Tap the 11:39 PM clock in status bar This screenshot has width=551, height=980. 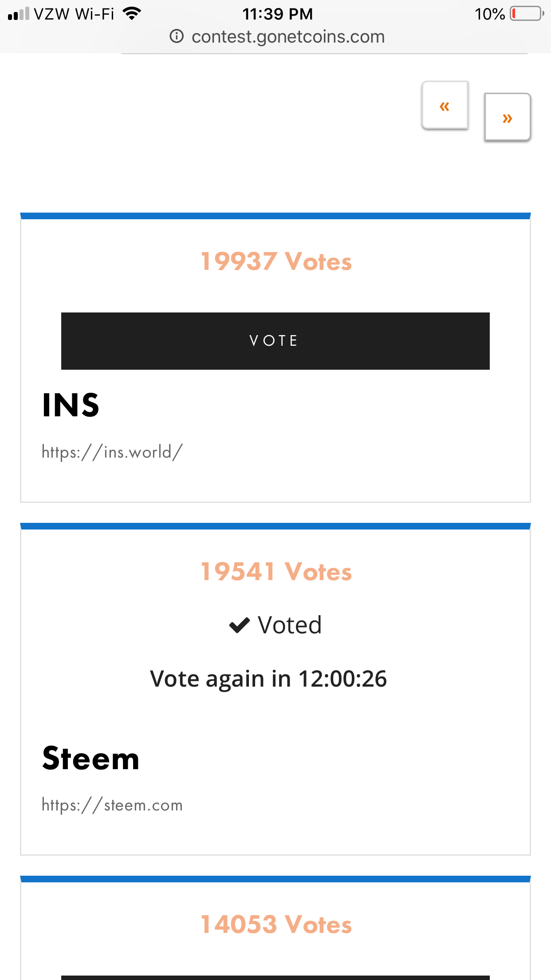tap(277, 14)
